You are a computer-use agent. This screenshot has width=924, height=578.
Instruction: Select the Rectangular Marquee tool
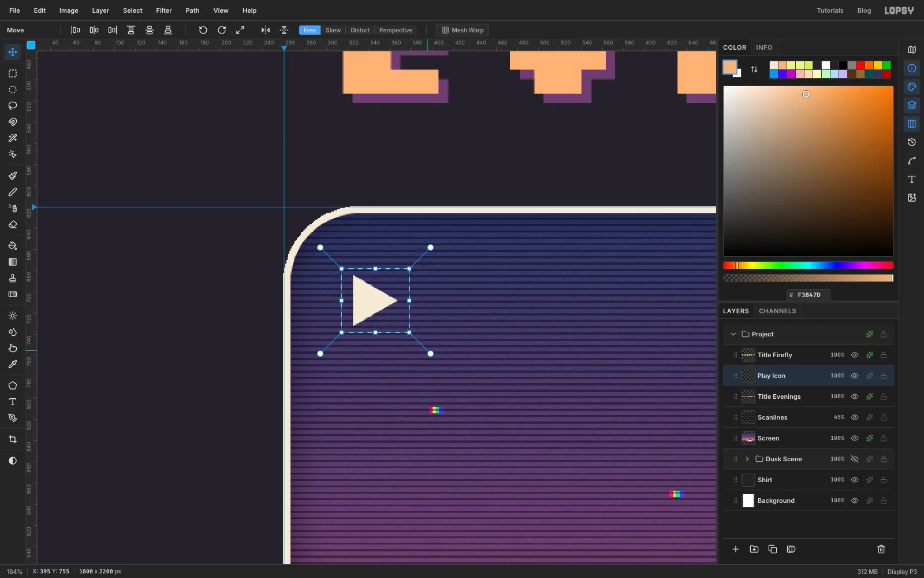click(x=13, y=73)
